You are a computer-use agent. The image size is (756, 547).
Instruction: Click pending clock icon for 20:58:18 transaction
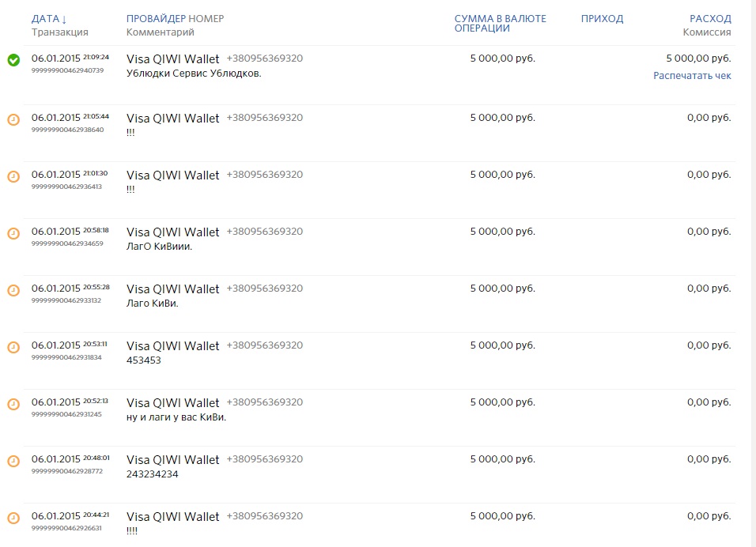click(13, 233)
